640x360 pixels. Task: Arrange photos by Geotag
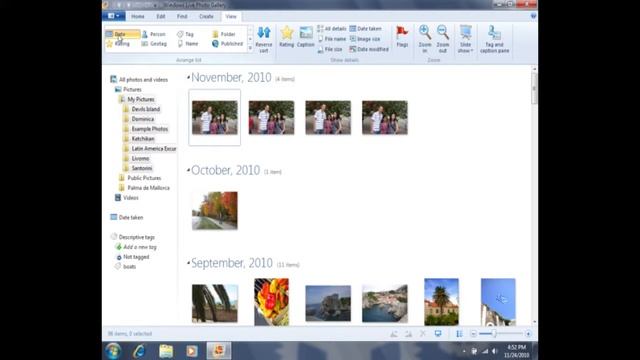coord(154,44)
